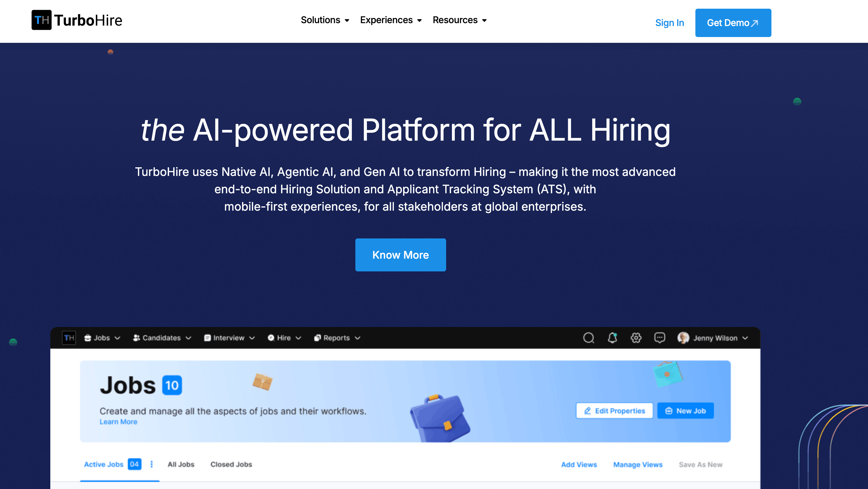This screenshot has height=489, width=868.
Task: Select the Candidates module icon
Action: pyautogui.click(x=136, y=338)
